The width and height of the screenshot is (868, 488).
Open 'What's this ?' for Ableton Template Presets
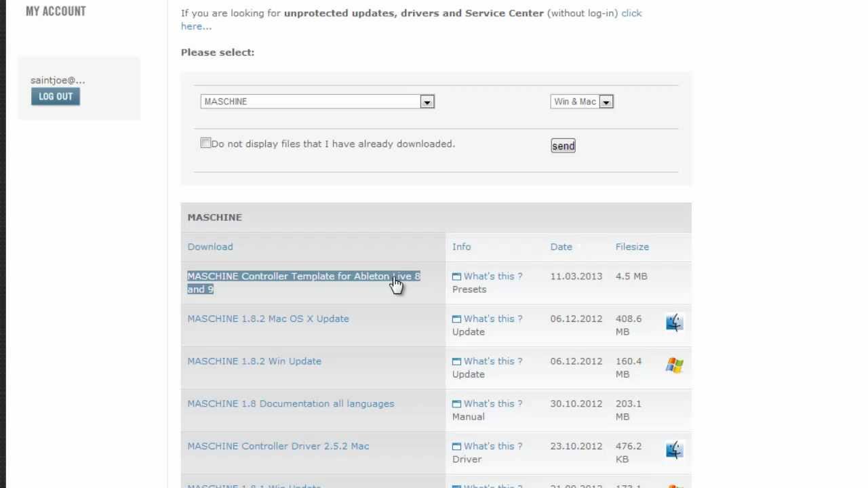[493, 276]
